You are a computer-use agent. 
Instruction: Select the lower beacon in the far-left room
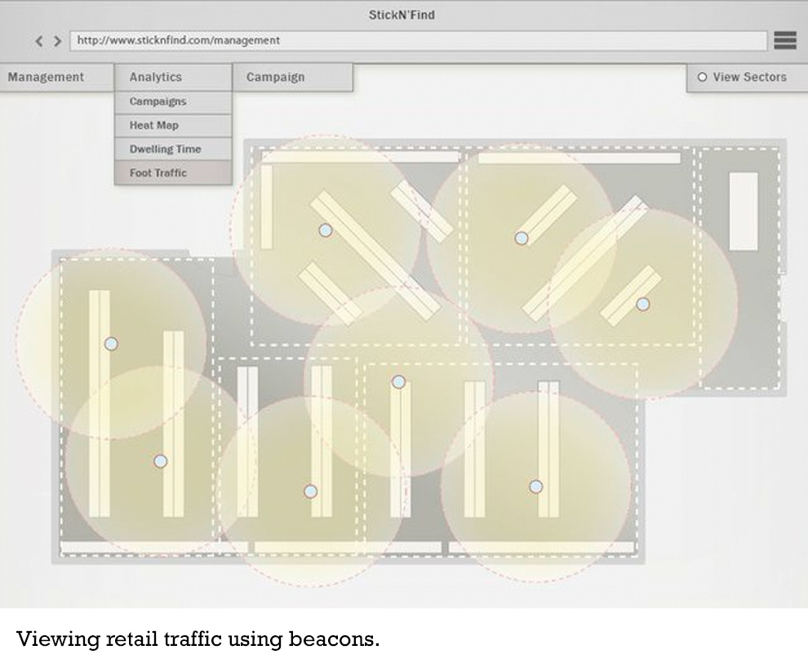pos(161,461)
